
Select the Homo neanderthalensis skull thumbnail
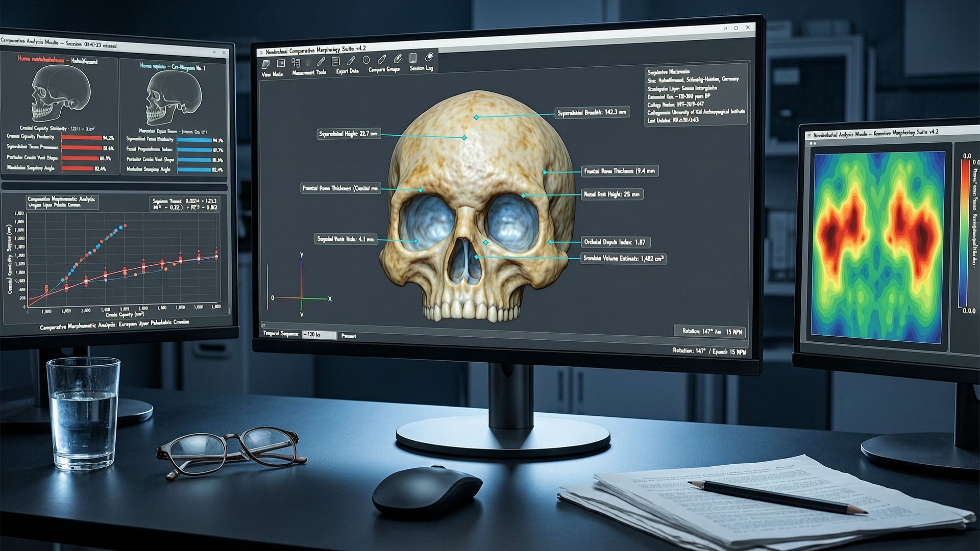tap(60, 93)
